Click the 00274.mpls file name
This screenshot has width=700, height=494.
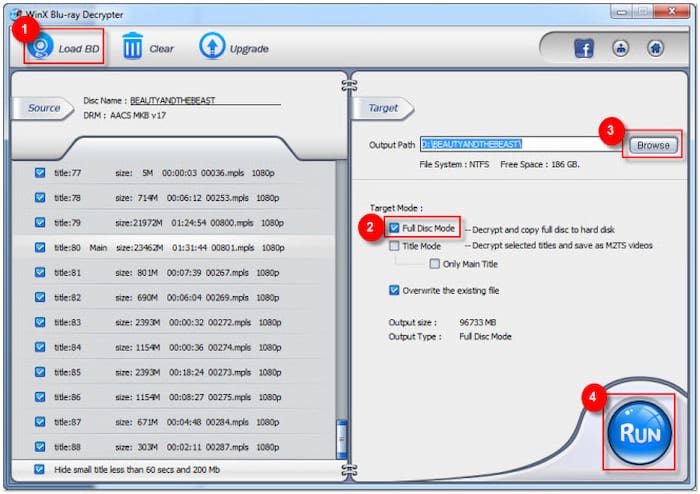coord(229,348)
